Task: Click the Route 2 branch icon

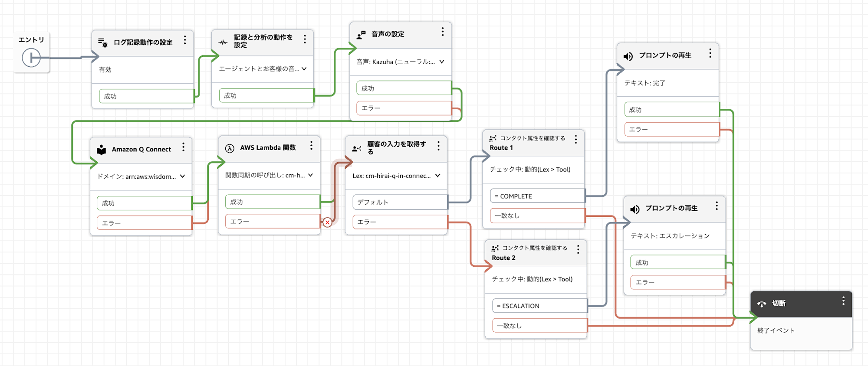Action: 495,248
